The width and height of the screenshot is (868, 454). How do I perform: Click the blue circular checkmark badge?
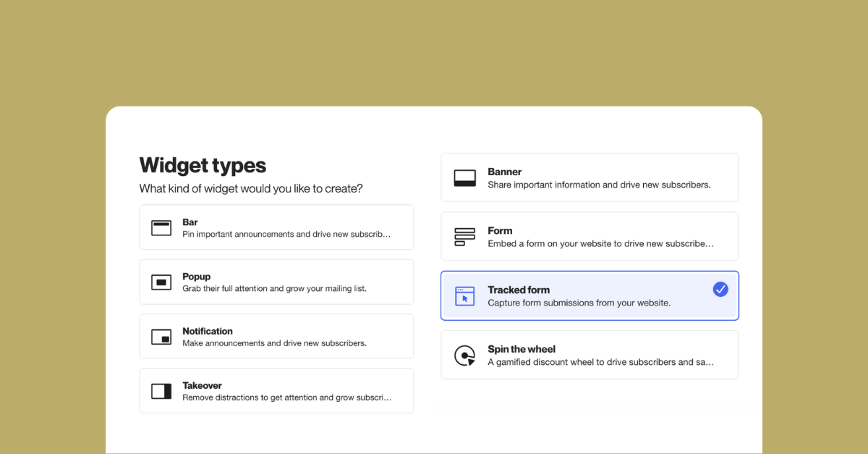pos(720,289)
